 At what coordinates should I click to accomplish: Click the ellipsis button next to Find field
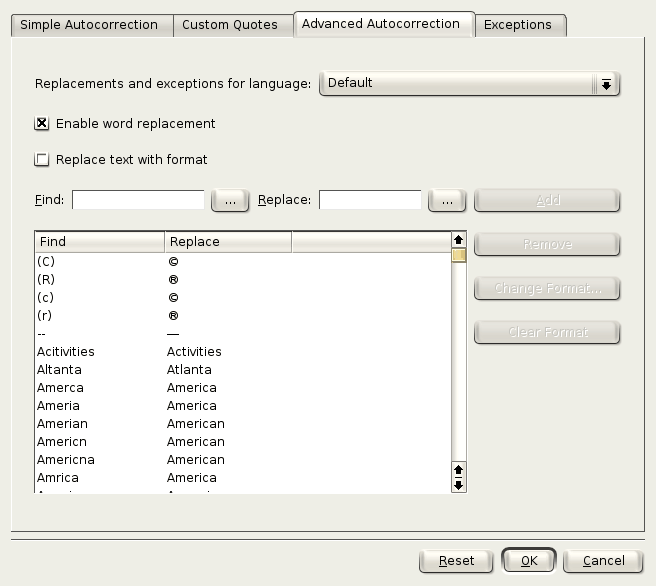[230, 200]
